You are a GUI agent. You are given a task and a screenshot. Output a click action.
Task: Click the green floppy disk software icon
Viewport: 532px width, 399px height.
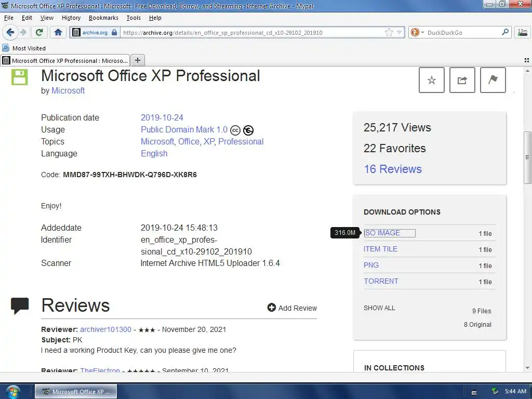point(20,77)
